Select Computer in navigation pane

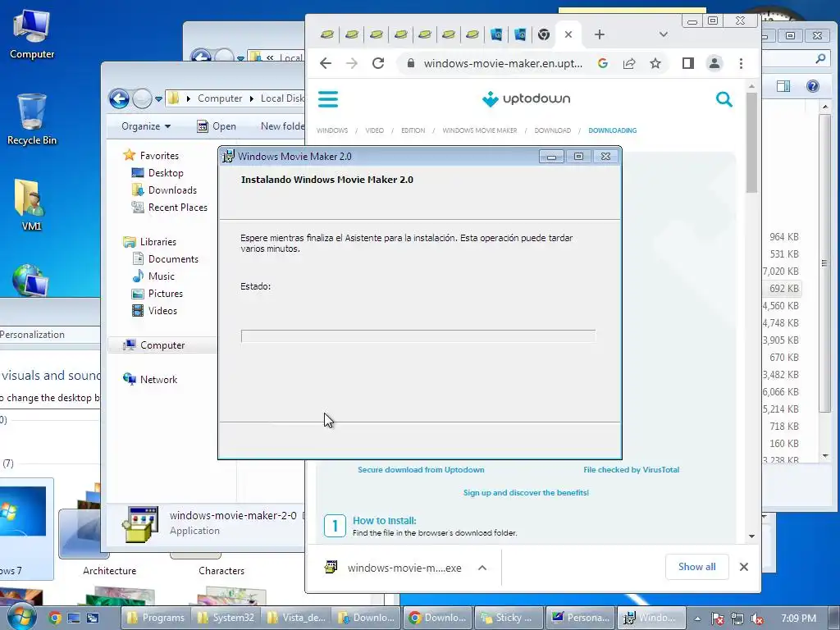[x=162, y=345]
